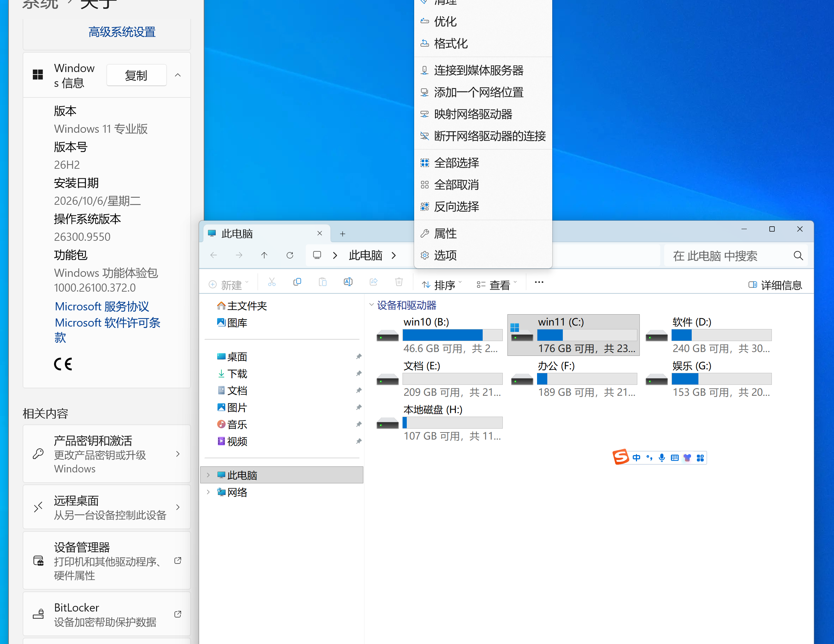This screenshot has height=644, width=834.
Task: Open 设备管理器 from related content
Action: [x=107, y=561]
